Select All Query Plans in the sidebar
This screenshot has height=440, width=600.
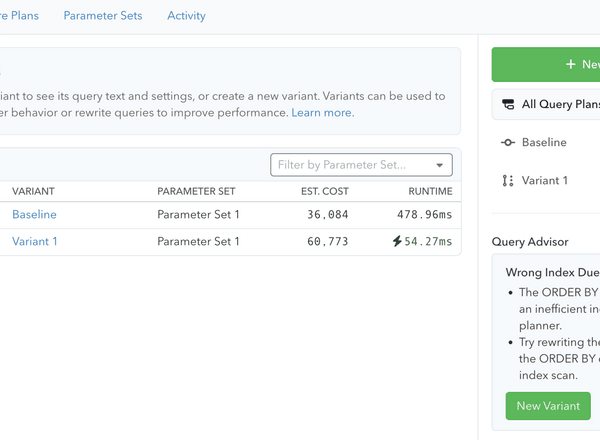tap(560, 104)
